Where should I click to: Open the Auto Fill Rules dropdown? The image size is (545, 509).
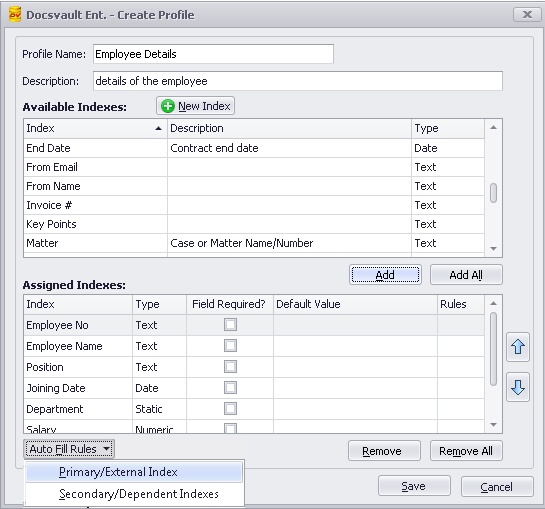tap(69, 449)
